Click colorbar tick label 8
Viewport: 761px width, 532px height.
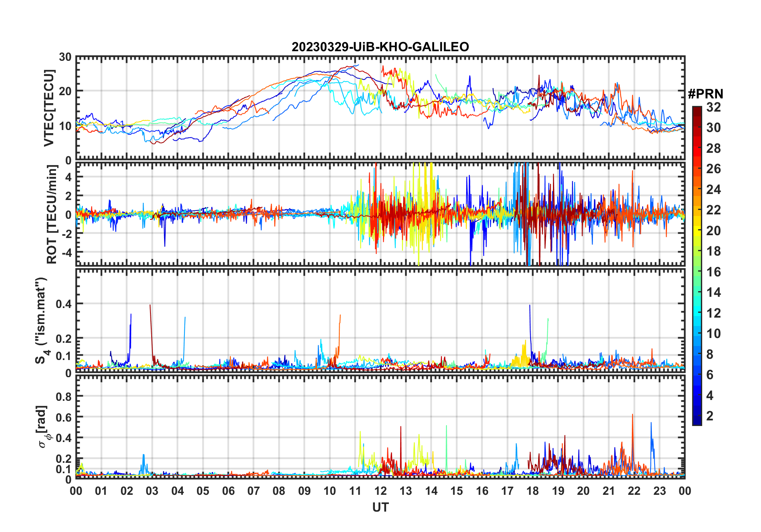(x=710, y=354)
